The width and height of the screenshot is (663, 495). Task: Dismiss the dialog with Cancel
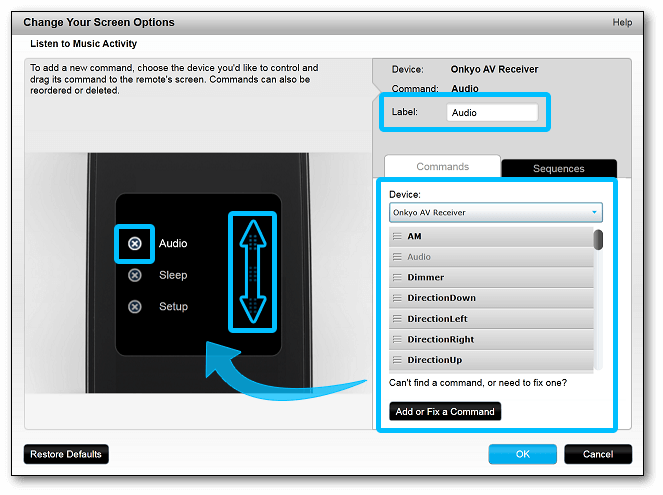pyautogui.click(x=598, y=454)
